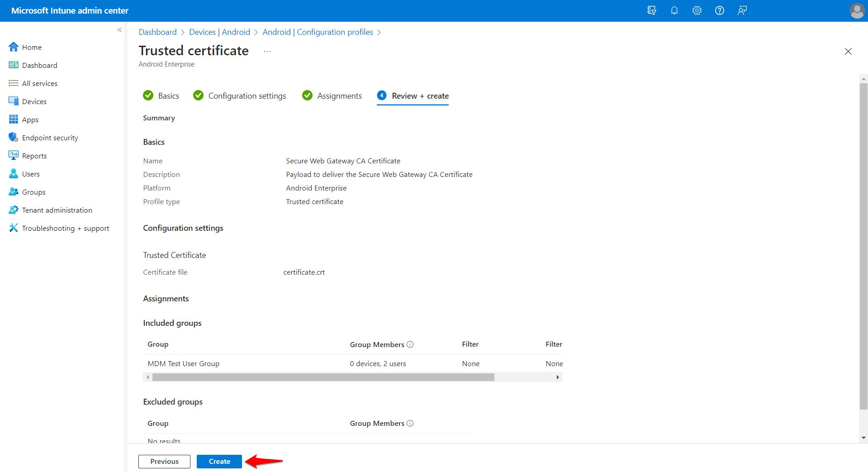Click the included groups horizontal scrollbar thumb
The image size is (868, 472).
coord(323,377)
